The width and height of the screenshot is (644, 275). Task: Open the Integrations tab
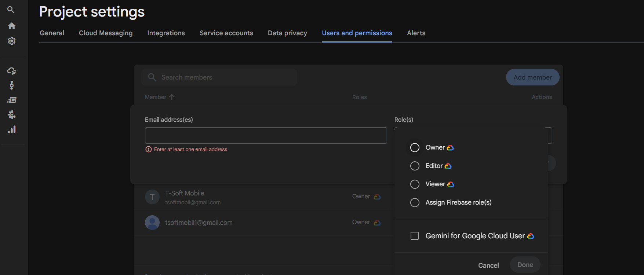click(x=166, y=33)
